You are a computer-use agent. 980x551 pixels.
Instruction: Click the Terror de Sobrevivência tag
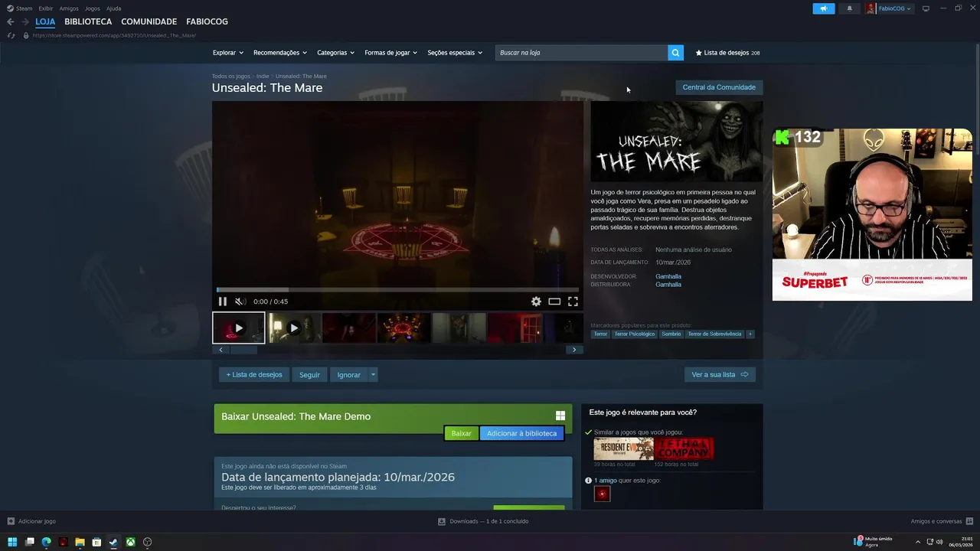pyautogui.click(x=714, y=334)
